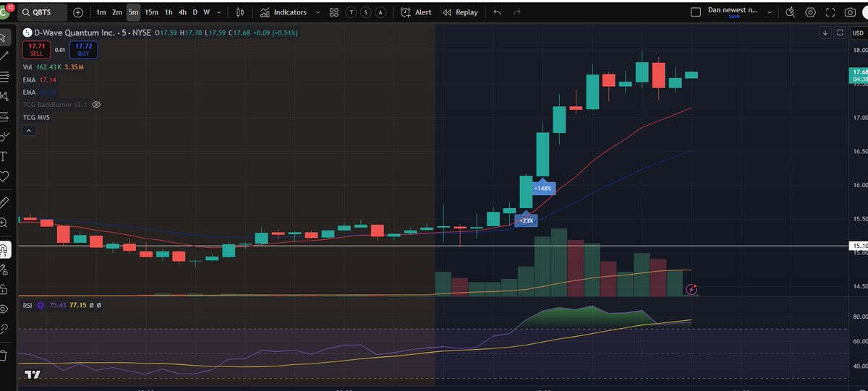Switch to the 1h timeframe
868x391 pixels.
point(169,12)
